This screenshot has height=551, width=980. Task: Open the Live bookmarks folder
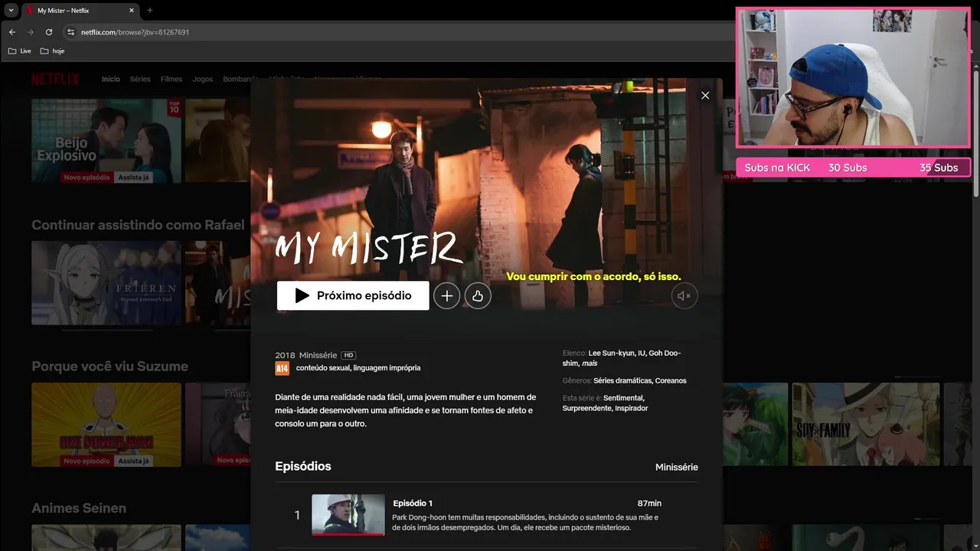tap(20, 51)
